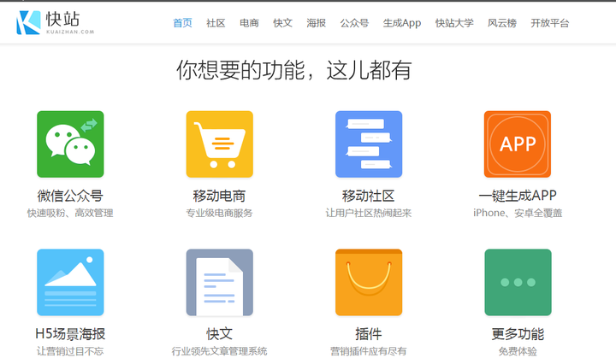Click the text iPhone、安卓全覆盖
616x364 pixels.
pos(518,213)
